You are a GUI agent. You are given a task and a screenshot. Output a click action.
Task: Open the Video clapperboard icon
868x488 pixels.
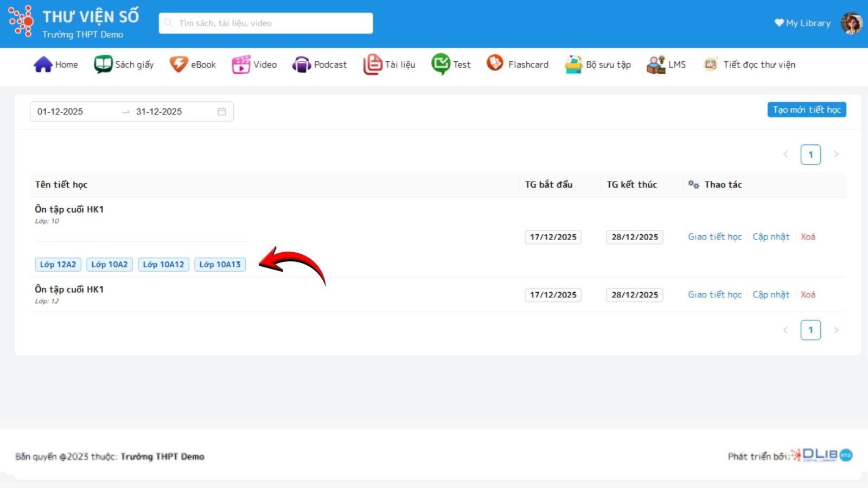click(241, 65)
